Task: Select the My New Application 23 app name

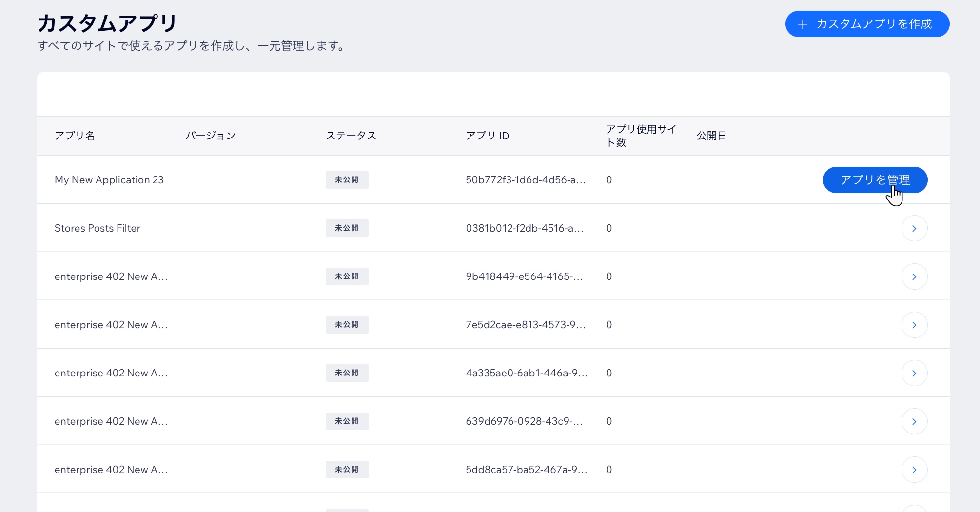Action: click(109, 180)
